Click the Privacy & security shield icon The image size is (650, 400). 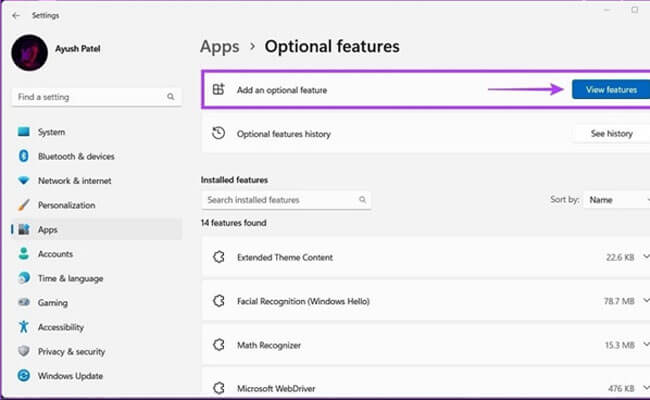(24, 351)
